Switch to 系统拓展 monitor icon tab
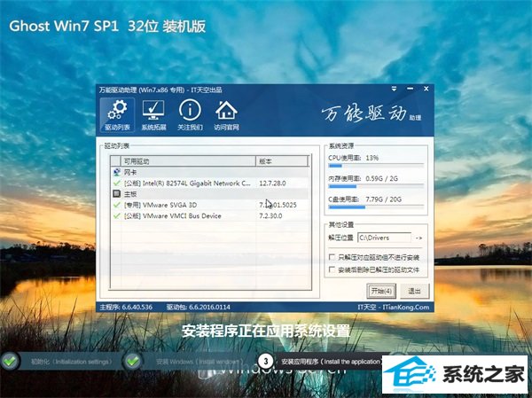532x398 pixels. (153, 115)
